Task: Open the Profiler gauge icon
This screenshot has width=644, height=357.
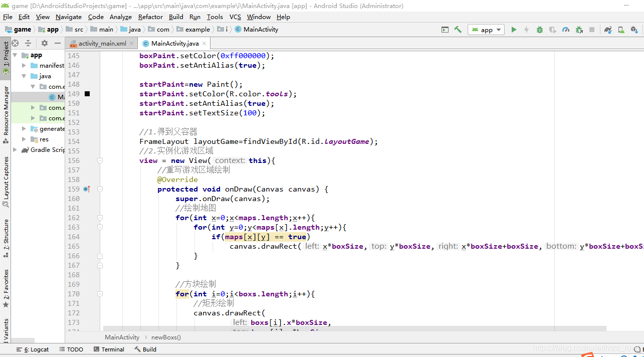Action: [566, 30]
